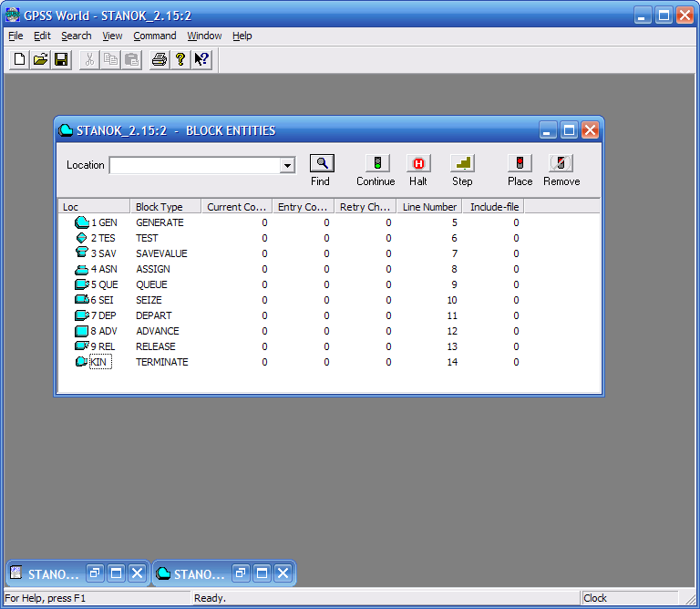Click the Find magnifier button
700x609 pixels.
coord(322,163)
